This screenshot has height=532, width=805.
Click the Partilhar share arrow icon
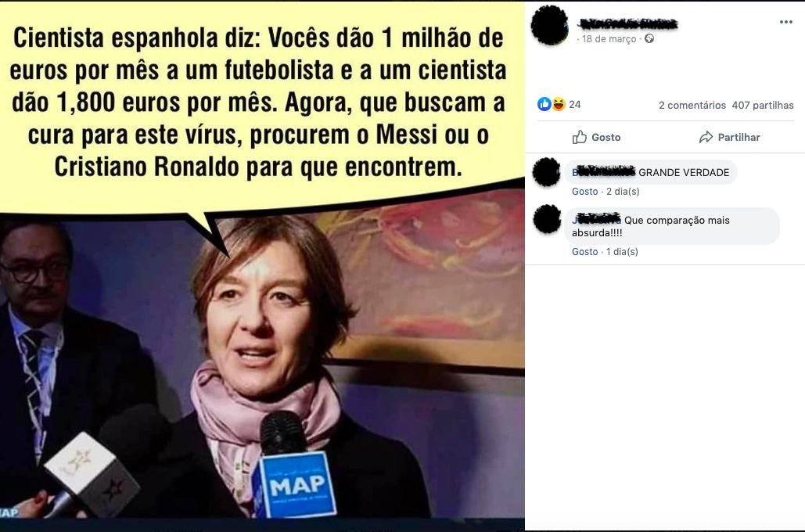point(706,137)
